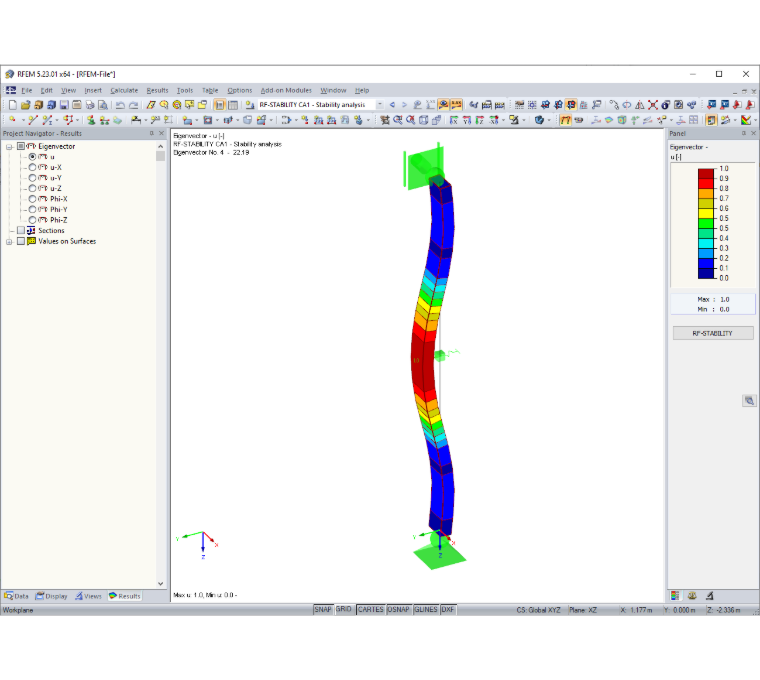Click the blue Info icon in toolbar
Viewport: 760px width, 680px height.
666,105
